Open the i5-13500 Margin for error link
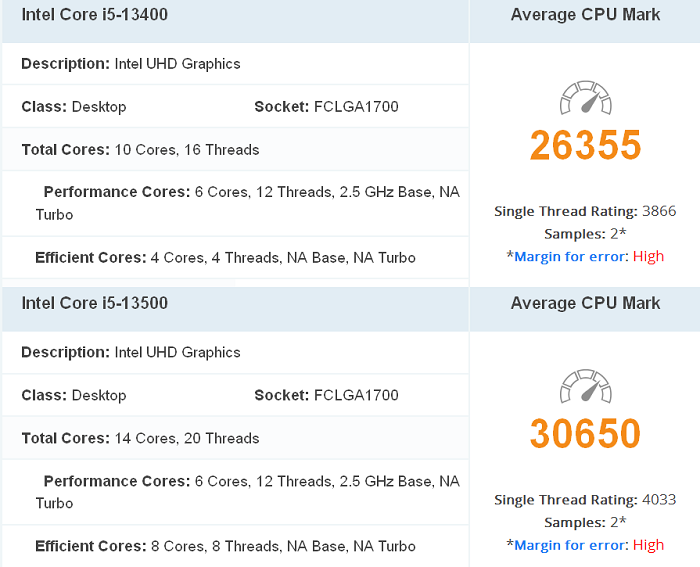The height and width of the screenshot is (567, 700). click(x=571, y=545)
